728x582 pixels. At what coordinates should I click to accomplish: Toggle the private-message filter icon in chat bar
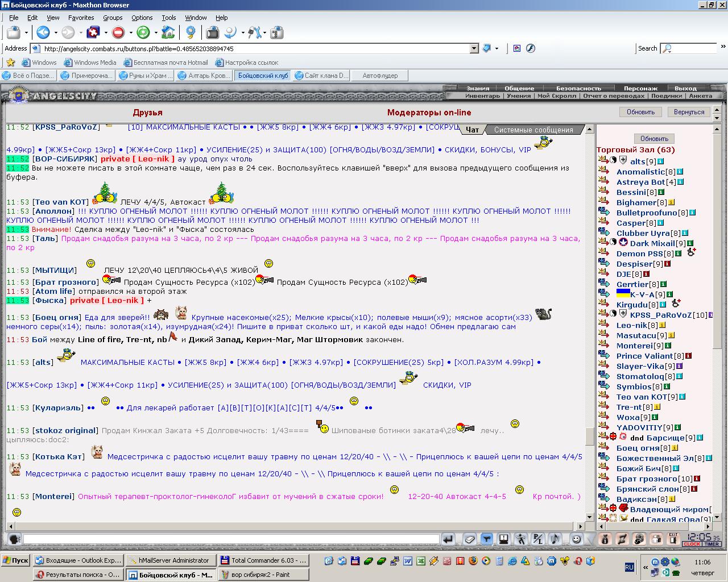coord(486,539)
